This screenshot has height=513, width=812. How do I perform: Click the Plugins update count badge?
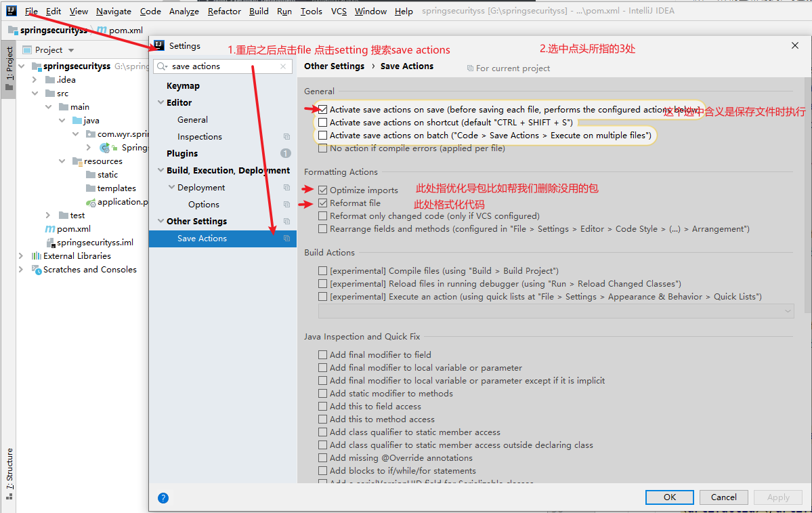286,153
